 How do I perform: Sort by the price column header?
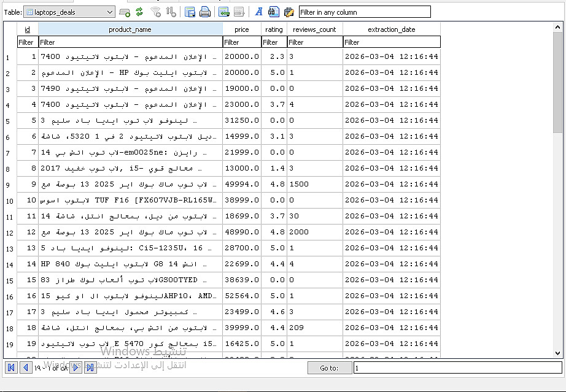(242, 29)
